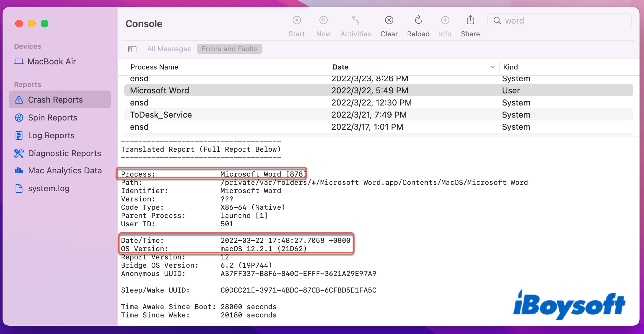This screenshot has height=334, width=644.
Task: Open the Info inspector icon
Action: pyautogui.click(x=445, y=21)
